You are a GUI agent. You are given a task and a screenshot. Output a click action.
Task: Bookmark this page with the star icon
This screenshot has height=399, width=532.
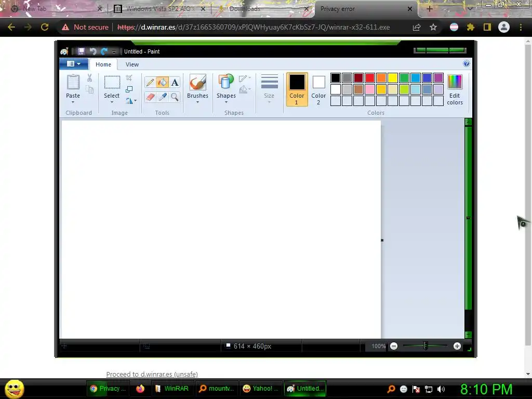pos(433,27)
